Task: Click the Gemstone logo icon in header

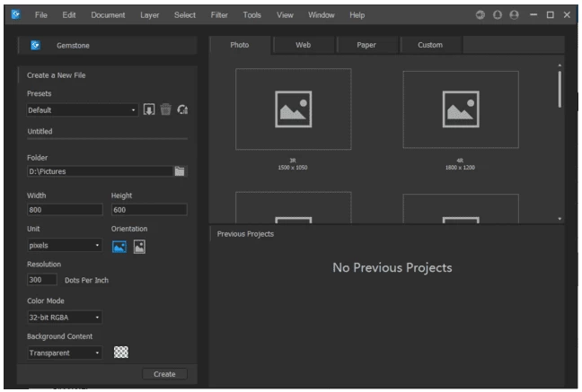Action: (36, 44)
